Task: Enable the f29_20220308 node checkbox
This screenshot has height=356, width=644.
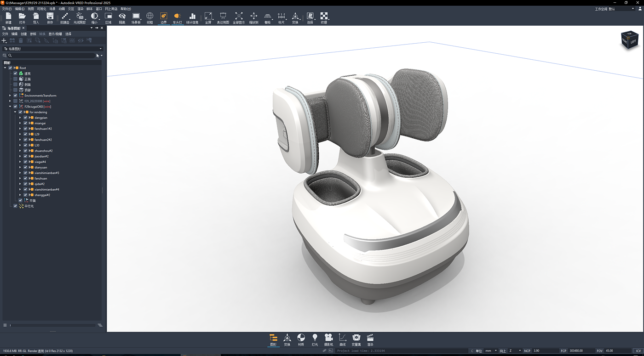Action: coord(15,101)
